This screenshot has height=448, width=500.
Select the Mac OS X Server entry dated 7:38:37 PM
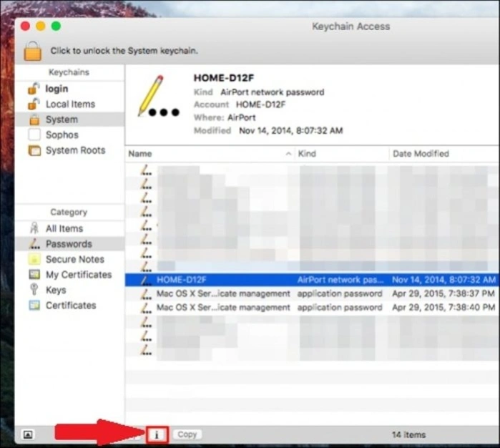pos(313,293)
